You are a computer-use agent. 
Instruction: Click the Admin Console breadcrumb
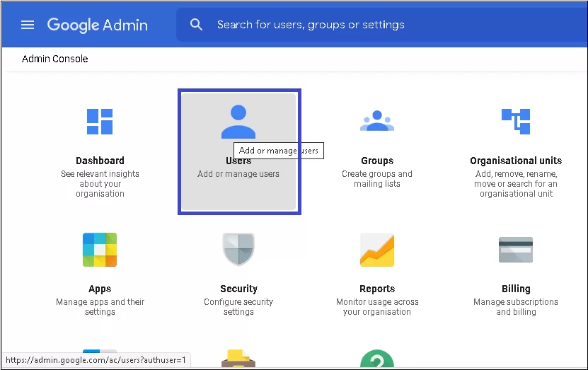click(x=54, y=59)
